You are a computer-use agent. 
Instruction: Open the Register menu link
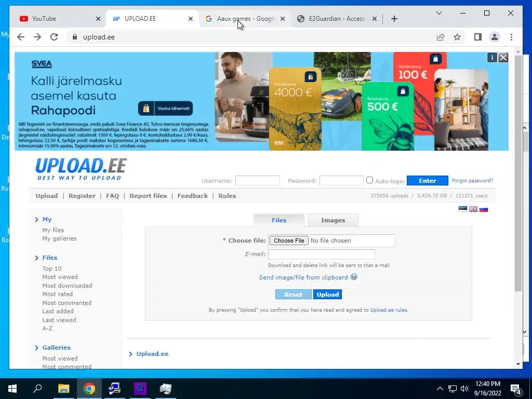(x=82, y=196)
